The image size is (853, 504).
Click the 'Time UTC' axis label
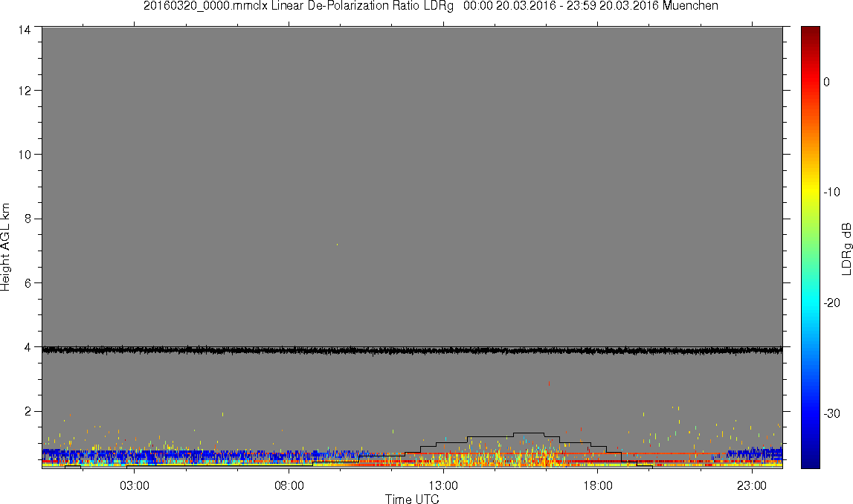412,498
